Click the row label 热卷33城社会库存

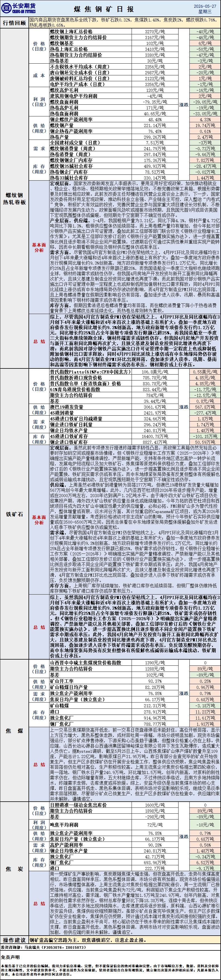click(69, 178)
